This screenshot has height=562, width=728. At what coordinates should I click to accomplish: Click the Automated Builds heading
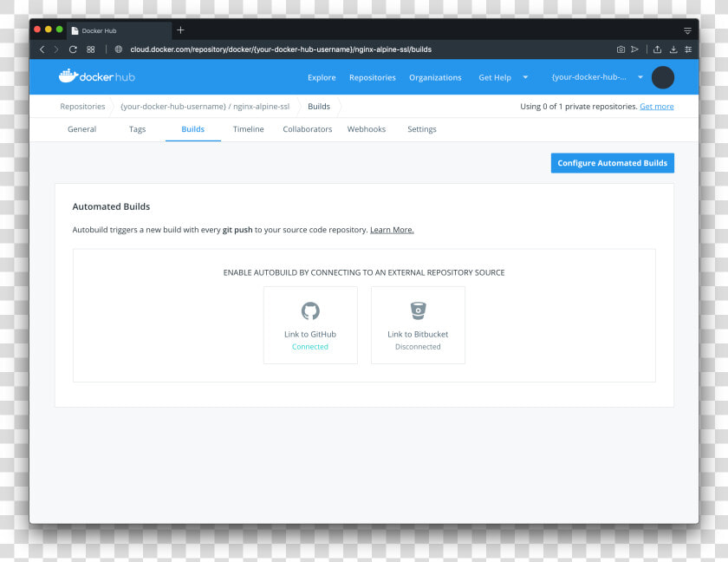111,206
